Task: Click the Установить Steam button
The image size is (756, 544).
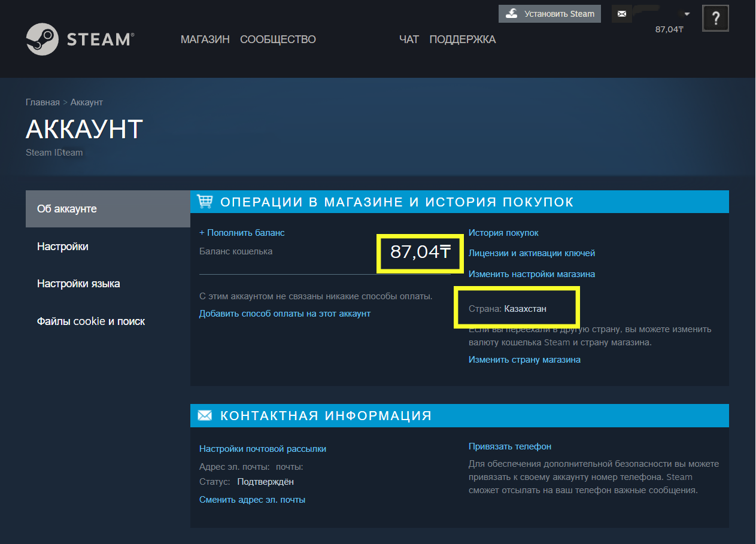Action: click(549, 14)
